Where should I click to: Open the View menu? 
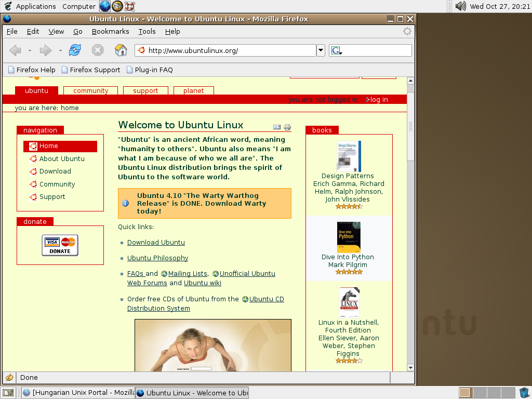tap(56, 32)
